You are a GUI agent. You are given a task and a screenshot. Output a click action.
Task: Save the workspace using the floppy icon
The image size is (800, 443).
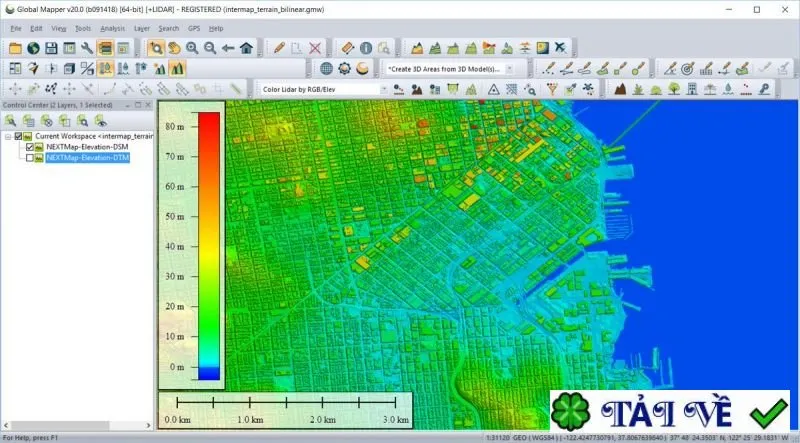point(52,48)
